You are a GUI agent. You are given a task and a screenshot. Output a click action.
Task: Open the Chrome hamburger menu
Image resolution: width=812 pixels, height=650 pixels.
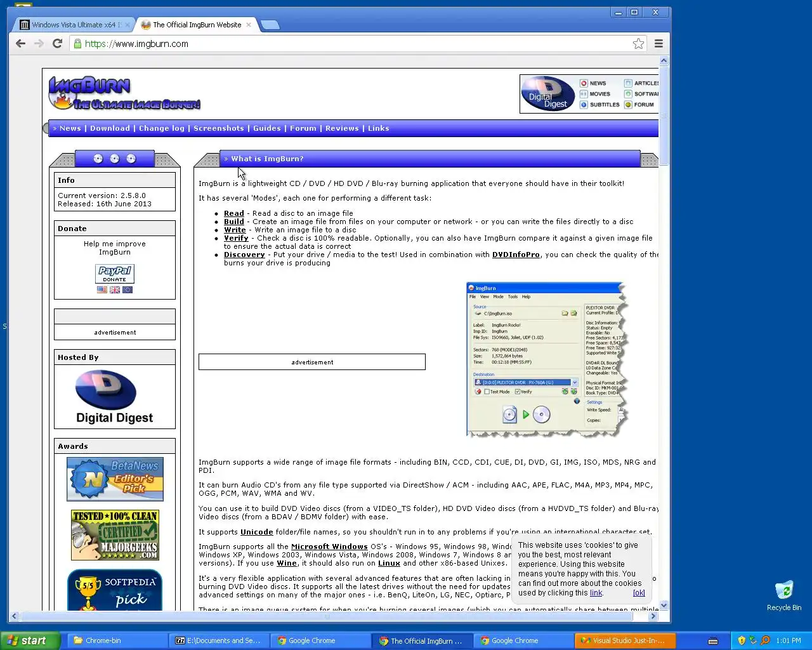point(658,44)
